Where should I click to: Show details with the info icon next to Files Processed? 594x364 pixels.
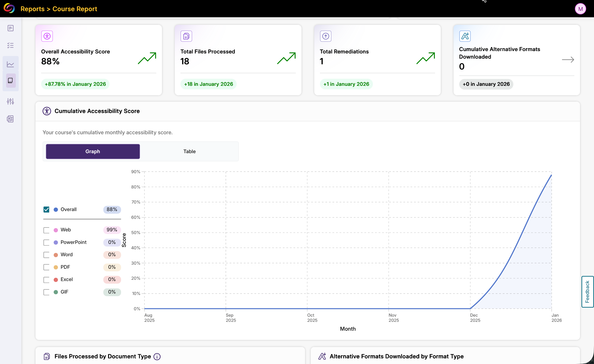[x=157, y=357]
